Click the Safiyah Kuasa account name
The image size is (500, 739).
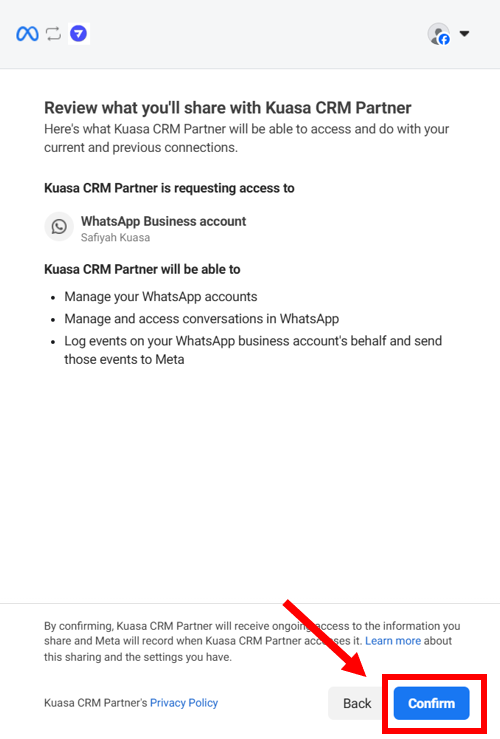tap(115, 238)
